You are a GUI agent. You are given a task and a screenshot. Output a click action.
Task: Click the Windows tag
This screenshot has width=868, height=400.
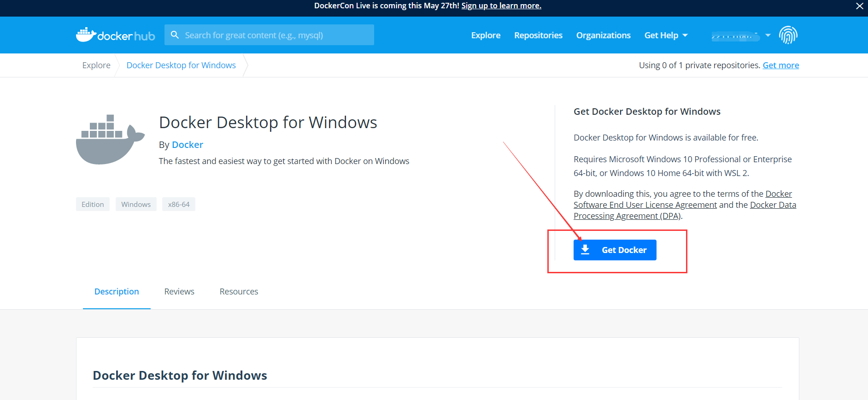pyautogui.click(x=136, y=204)
